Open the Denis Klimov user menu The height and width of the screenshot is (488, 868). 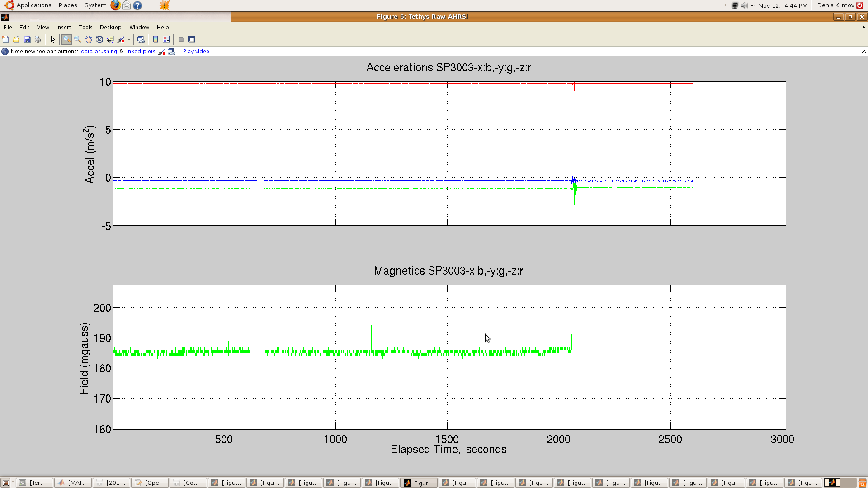click(x=836, y=5)
